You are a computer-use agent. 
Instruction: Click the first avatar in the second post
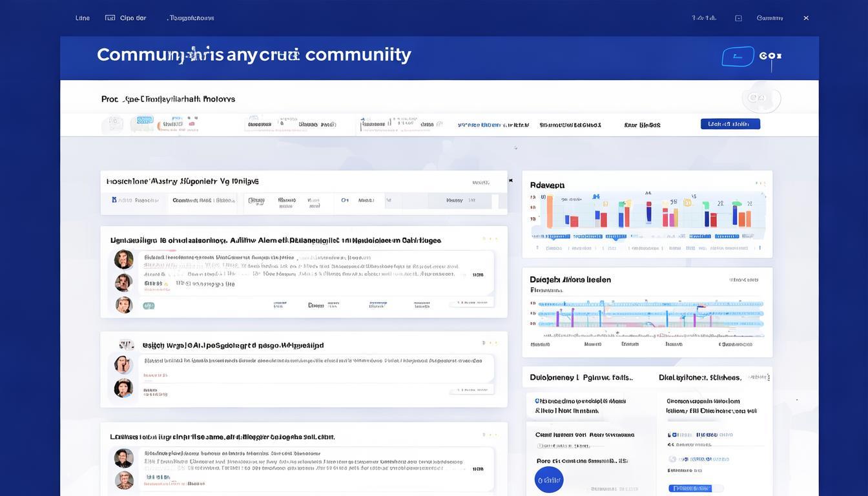pos(124,365)
